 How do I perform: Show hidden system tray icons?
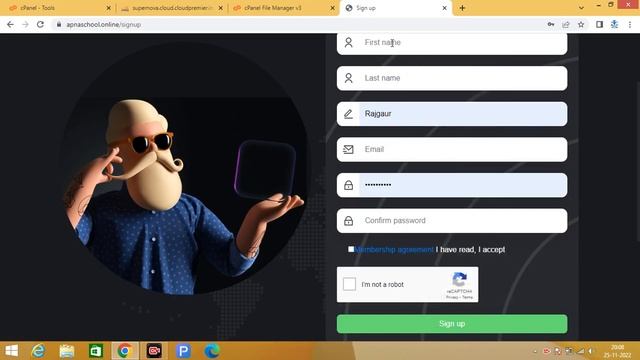535,351
